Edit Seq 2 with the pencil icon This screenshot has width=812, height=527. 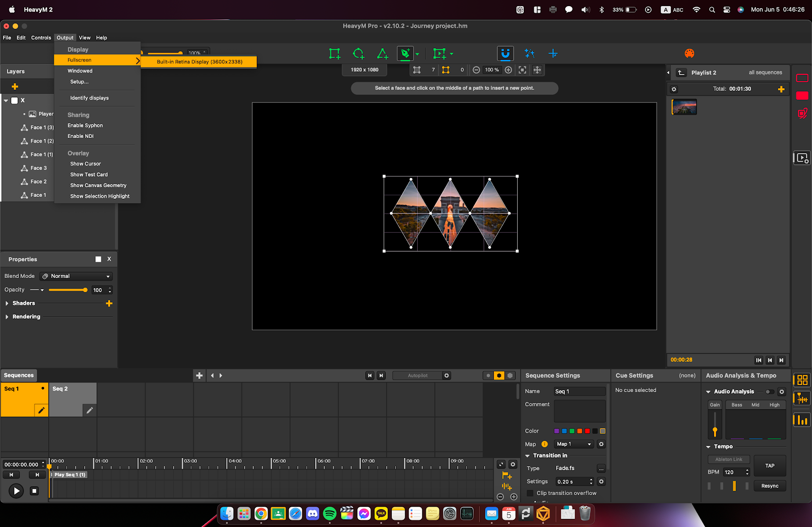pyautogui.click(x=89, y=410)
